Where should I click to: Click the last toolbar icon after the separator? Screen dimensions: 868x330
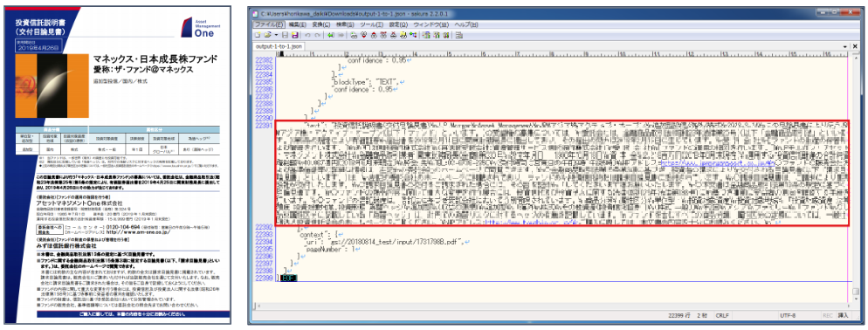(459, 35)
